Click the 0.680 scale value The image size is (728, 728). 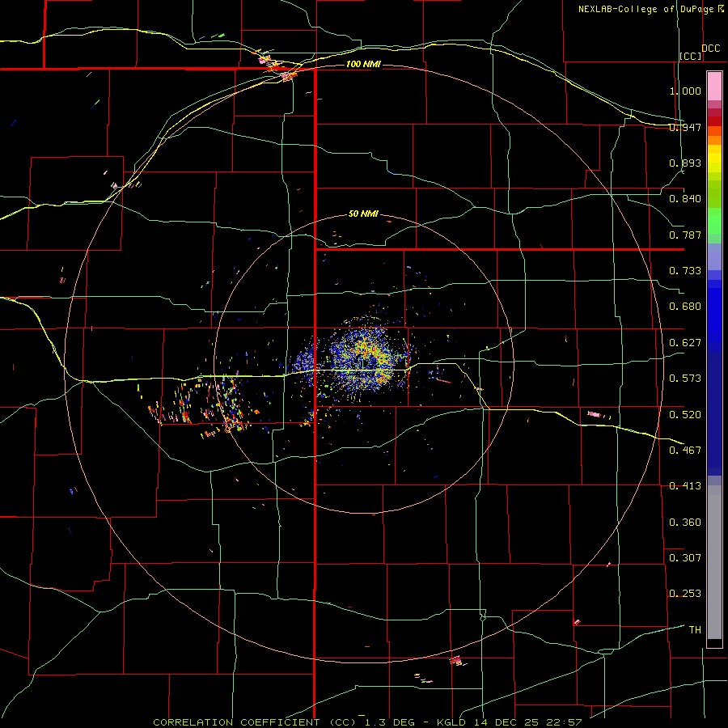685,307
